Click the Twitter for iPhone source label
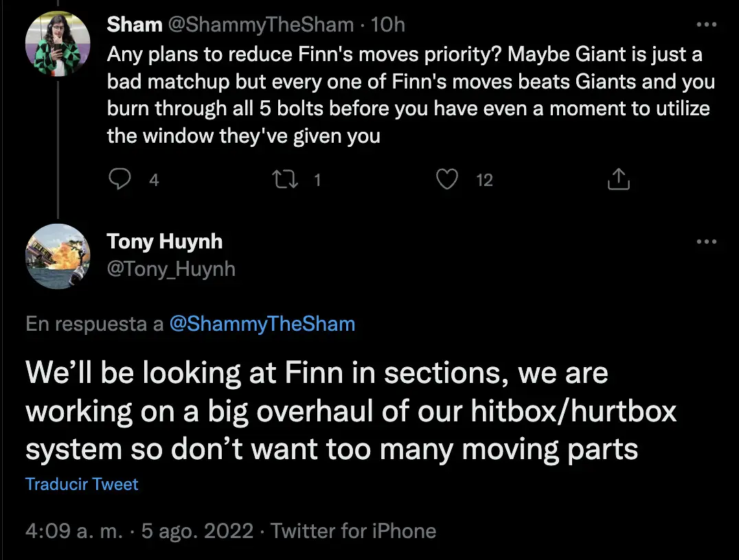Viewport: 739px width, 560px height. (353, 530)
